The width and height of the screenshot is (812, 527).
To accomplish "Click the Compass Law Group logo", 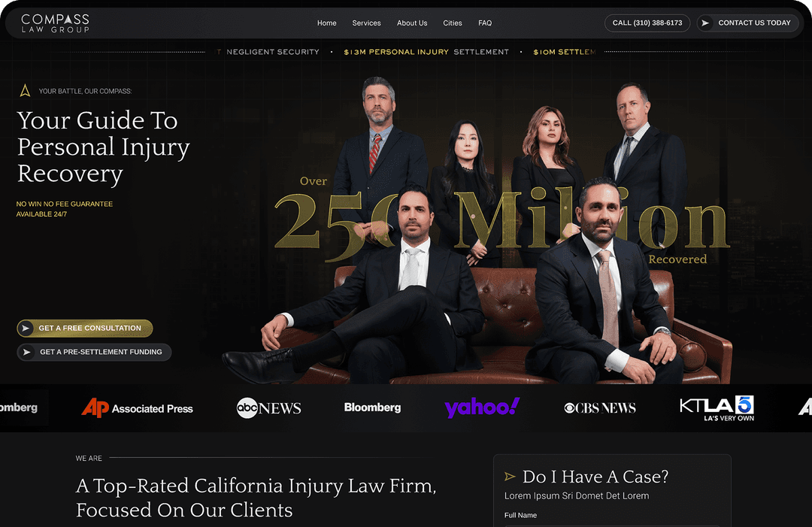I will click(x=55, y=23).
